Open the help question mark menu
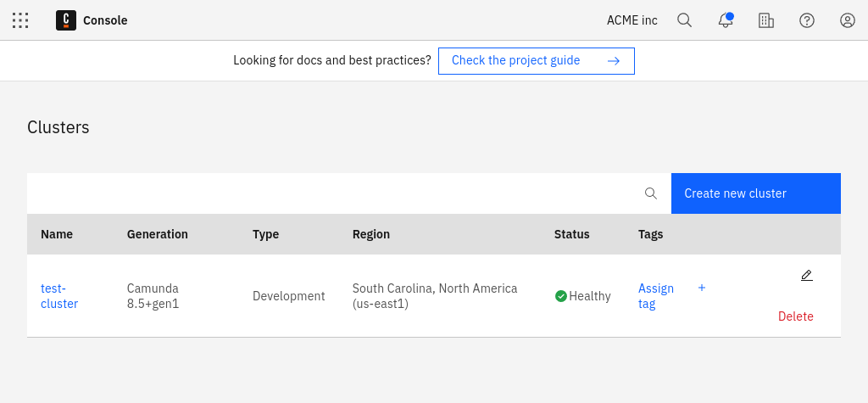Viewport: 868px width, 403px height. 806,20
